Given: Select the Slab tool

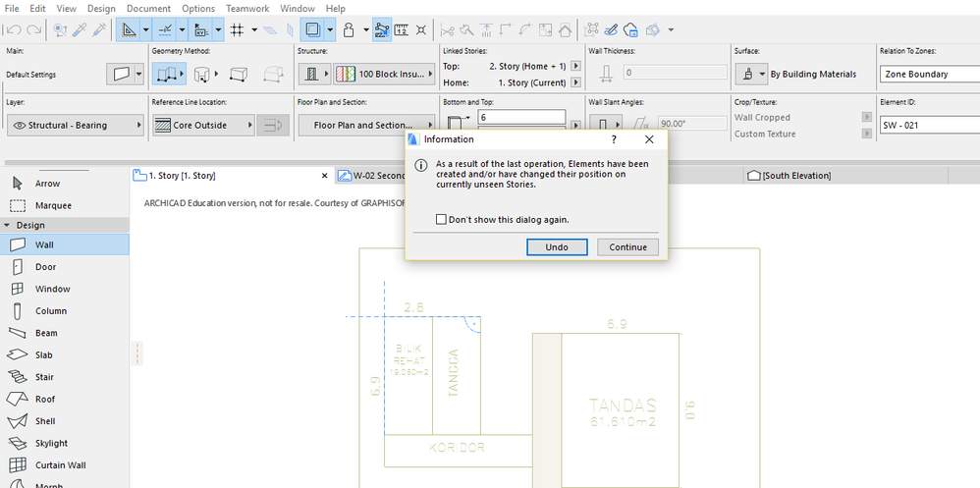Looking at the screenshot, I should click(65, 354).
